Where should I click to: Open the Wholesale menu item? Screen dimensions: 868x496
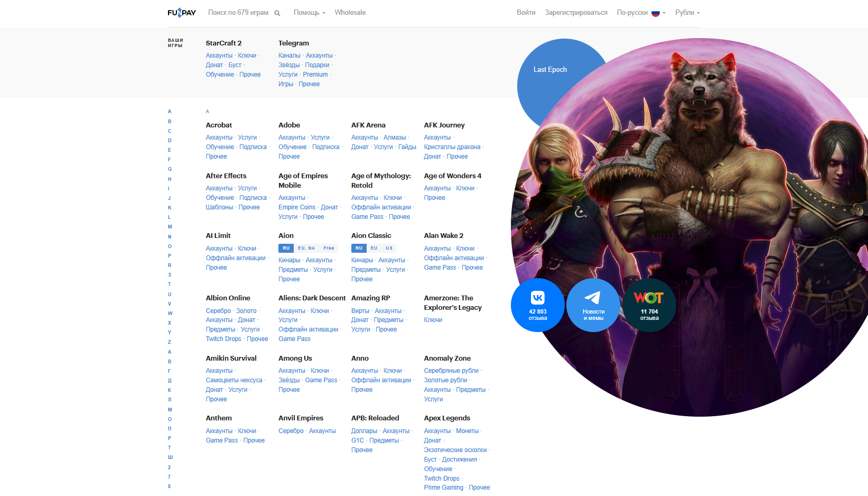pos(350,13)
